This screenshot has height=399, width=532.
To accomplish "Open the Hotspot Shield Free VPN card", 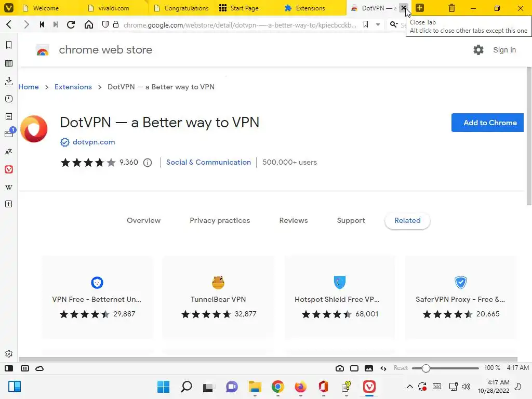I will (340, 297).
